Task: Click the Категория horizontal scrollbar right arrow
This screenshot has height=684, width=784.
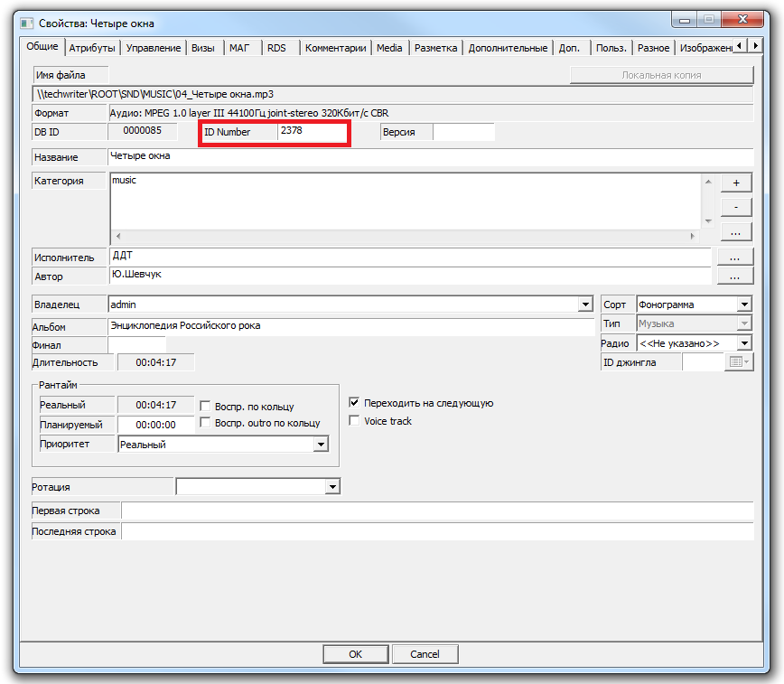Action: pyautogui.click(x=693, y=236)
